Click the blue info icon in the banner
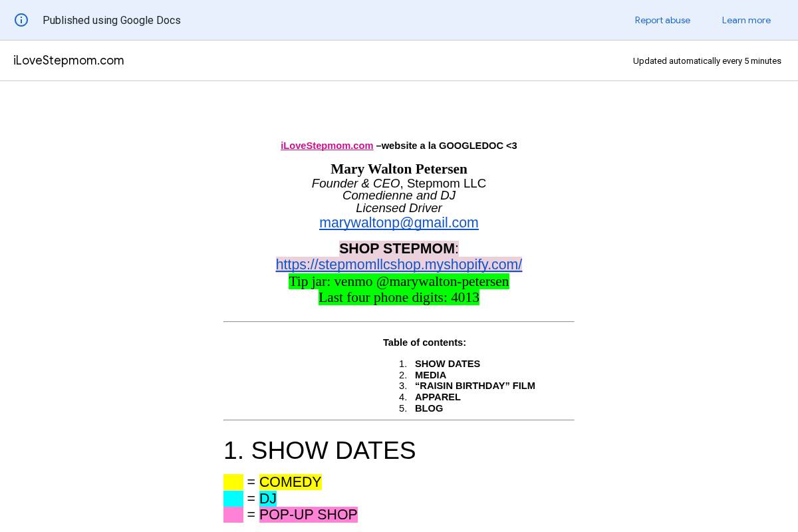Image resolution: width=798 pixels, height=532 pixels. pos(21,20)
